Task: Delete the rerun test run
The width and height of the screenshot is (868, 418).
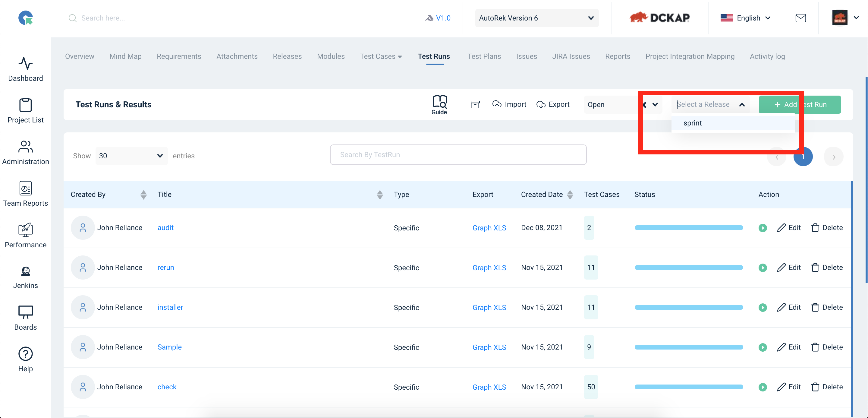Action: click(x=827, y=268)
